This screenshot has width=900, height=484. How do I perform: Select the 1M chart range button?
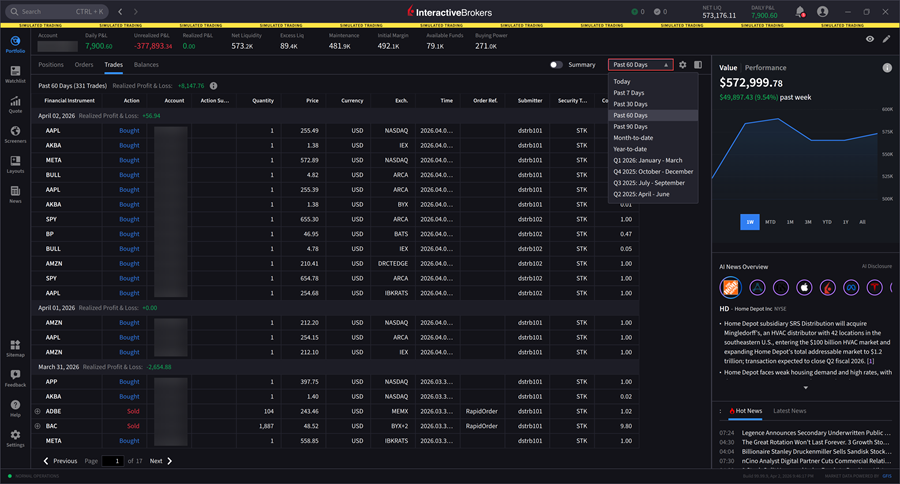click(790, 222)
